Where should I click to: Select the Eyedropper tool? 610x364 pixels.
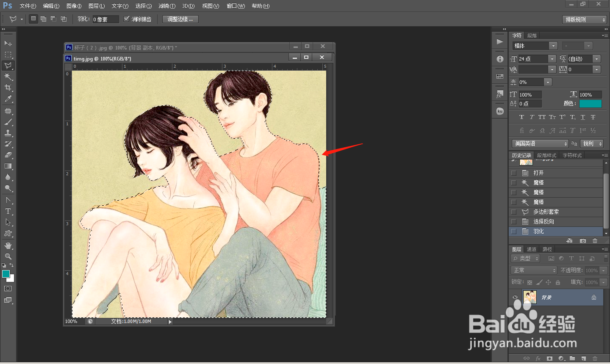click(x=8, y=99)
